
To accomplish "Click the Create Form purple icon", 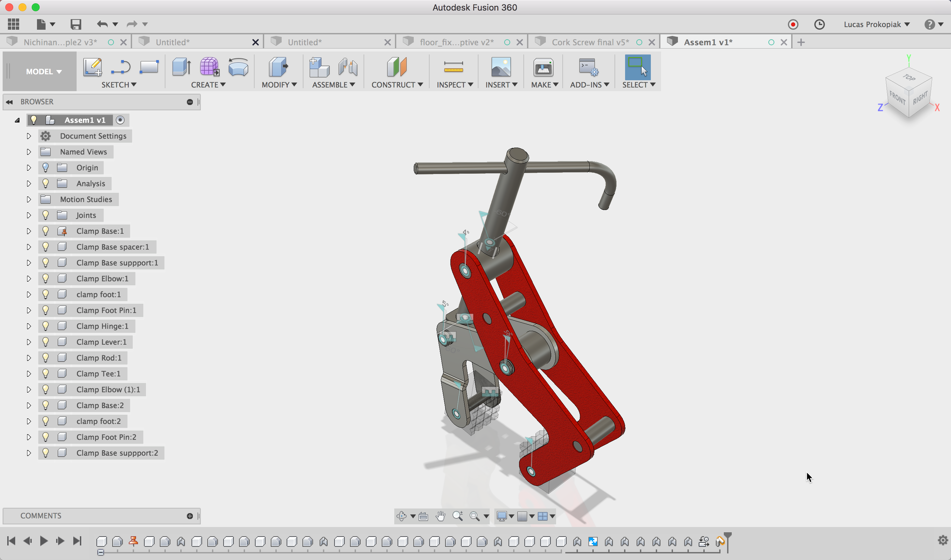I will point(209,67).
